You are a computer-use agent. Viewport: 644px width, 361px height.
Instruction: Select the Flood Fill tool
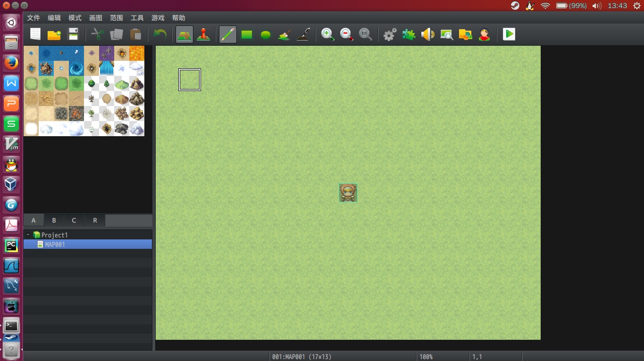(x=284, y=34)
